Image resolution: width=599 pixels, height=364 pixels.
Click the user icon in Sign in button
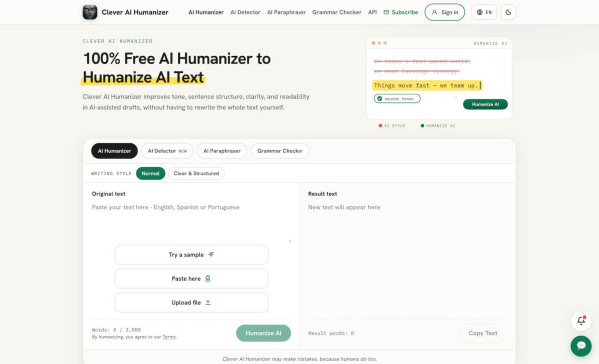point(434,12)
